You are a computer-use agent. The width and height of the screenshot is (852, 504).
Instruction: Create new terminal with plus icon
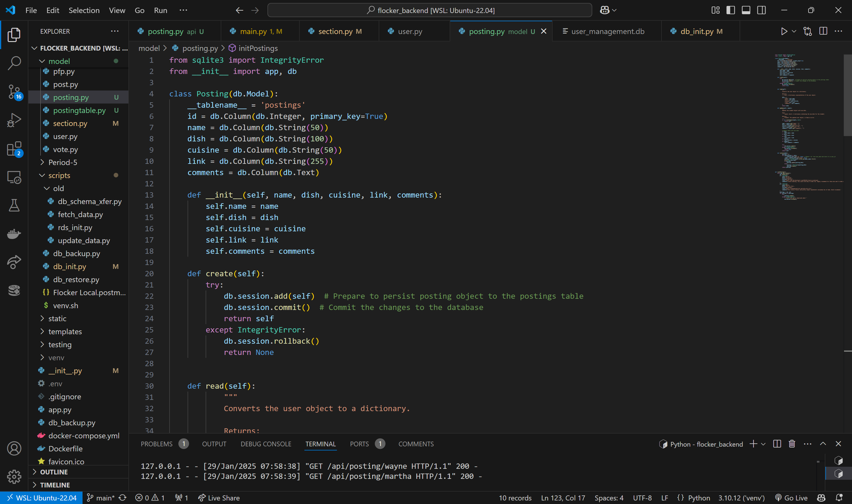753,444
